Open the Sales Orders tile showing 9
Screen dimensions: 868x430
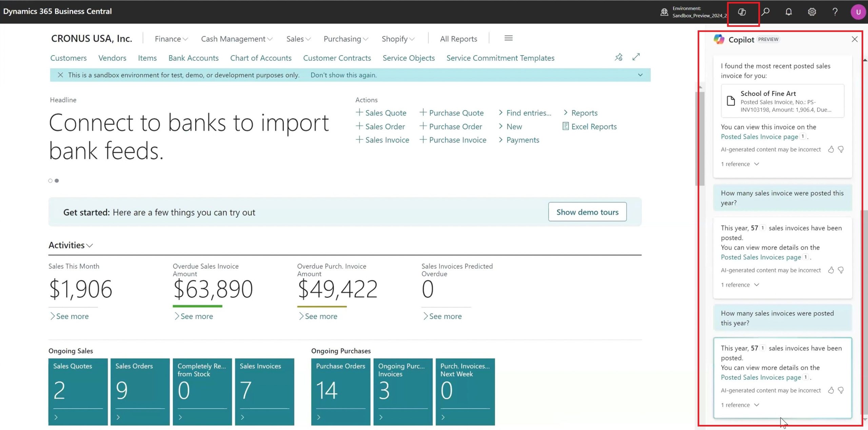pyautogui.click(x=140, y=392)
